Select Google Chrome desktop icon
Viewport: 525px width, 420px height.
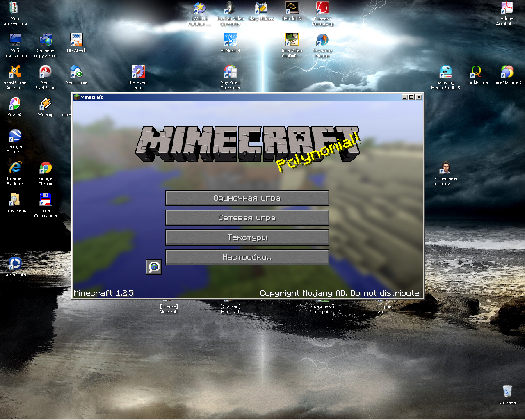click(x=46, y=173)
